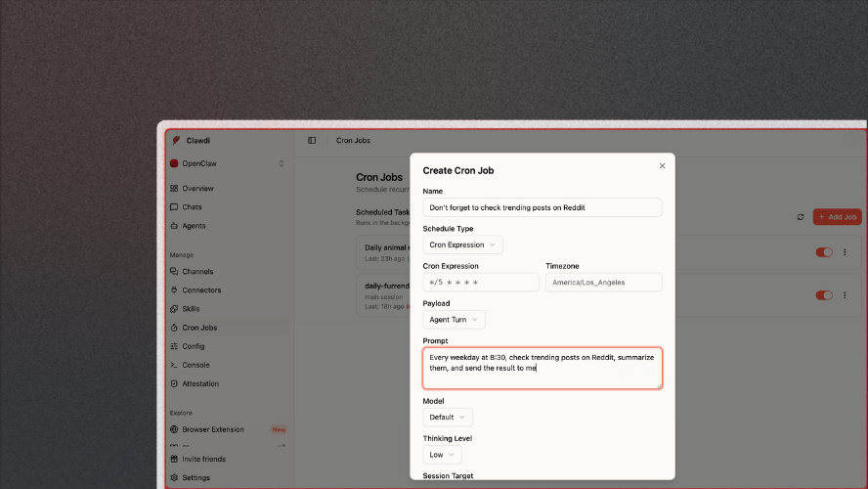Click the Skills puzzle icon
The image size is (868, 489).
pyautogui.click(x=174, y=309)
